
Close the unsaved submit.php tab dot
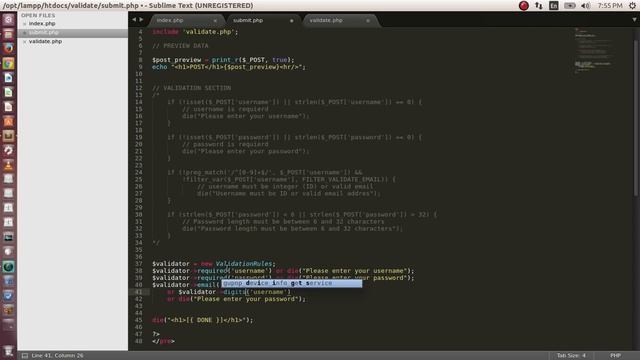point(291,20)
